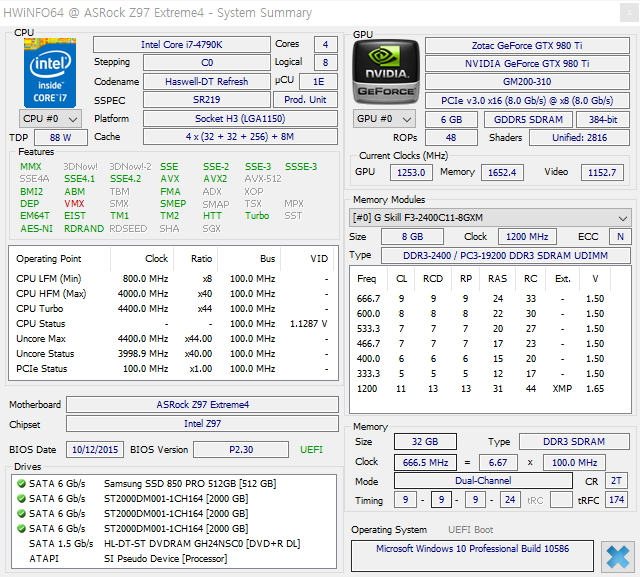The image size is (640, 577).
Task: Click the NVIDIA GeForce logo badge
Action: (386, 71)
